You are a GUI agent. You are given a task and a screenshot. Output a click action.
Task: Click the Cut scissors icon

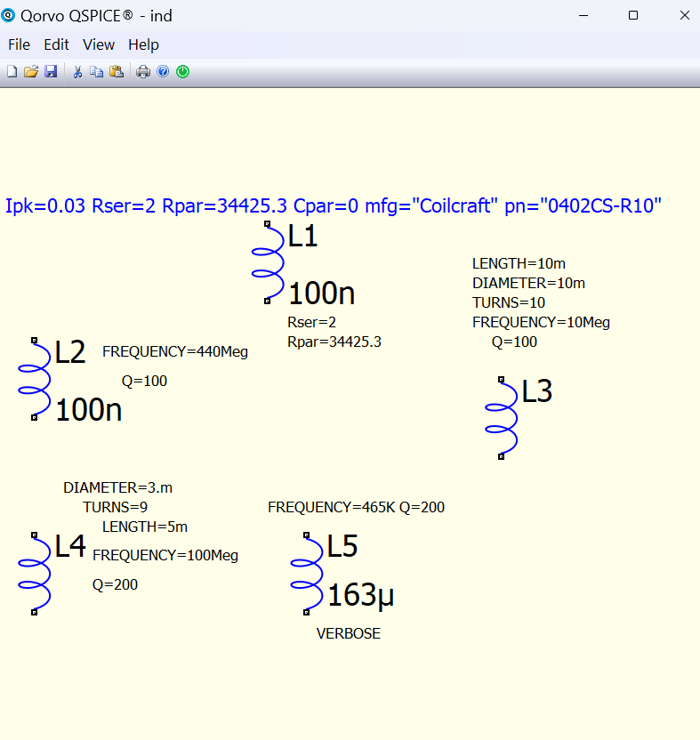click(77, 72)
